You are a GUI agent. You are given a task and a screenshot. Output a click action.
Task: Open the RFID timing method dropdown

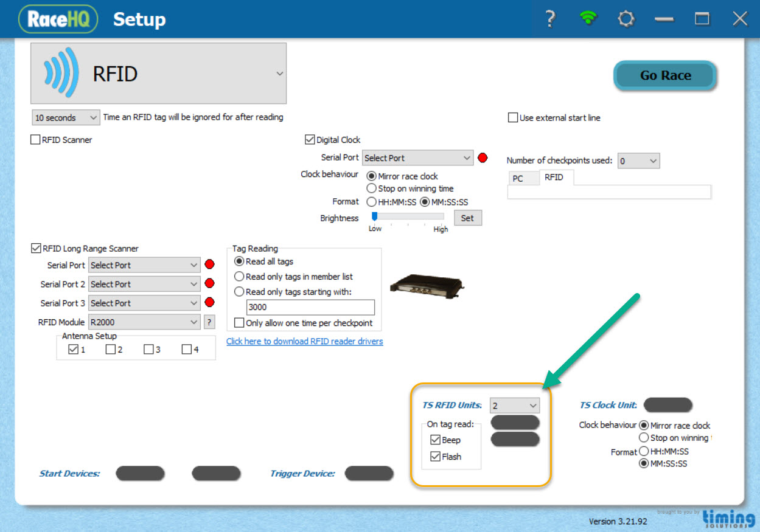click(158, 74)
